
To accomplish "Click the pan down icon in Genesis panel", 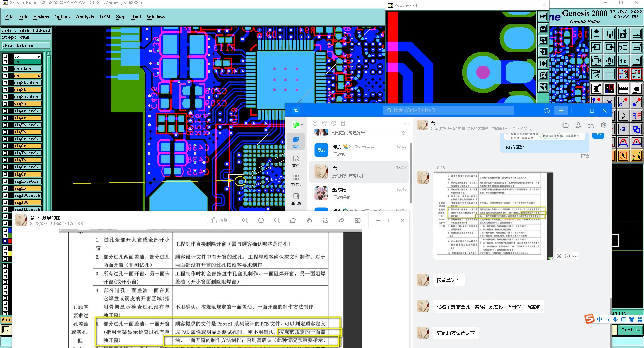I will point(610,34).
